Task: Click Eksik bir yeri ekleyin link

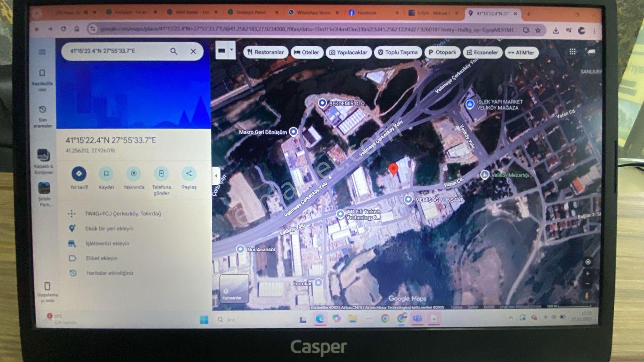Action: pos(109,229)
